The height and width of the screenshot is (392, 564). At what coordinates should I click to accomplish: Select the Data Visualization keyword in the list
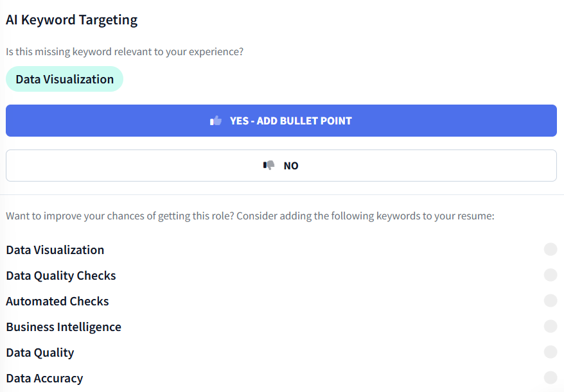pos(55,250)
